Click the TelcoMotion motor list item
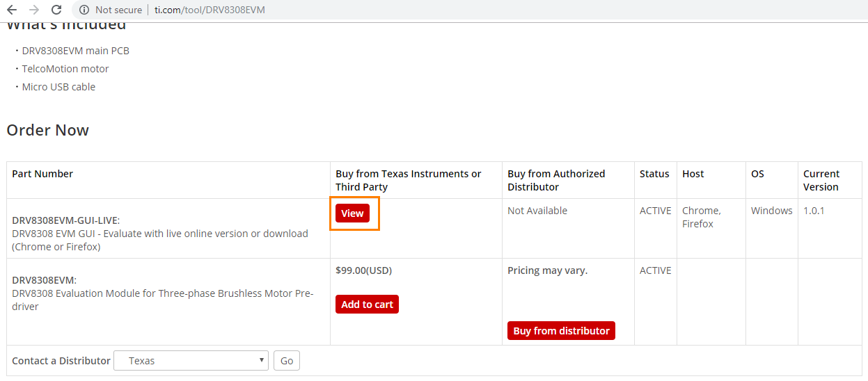 click(65, 69)
